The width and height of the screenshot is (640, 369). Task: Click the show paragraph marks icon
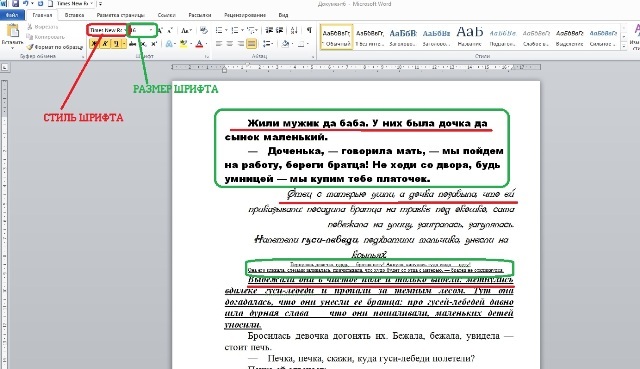click(309, 30)
